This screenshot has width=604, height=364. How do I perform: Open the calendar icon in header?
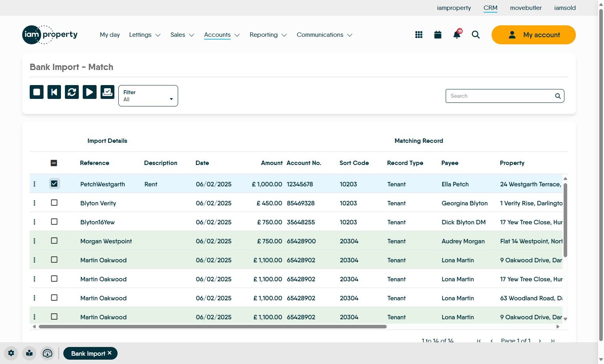(x=437, y=35)
